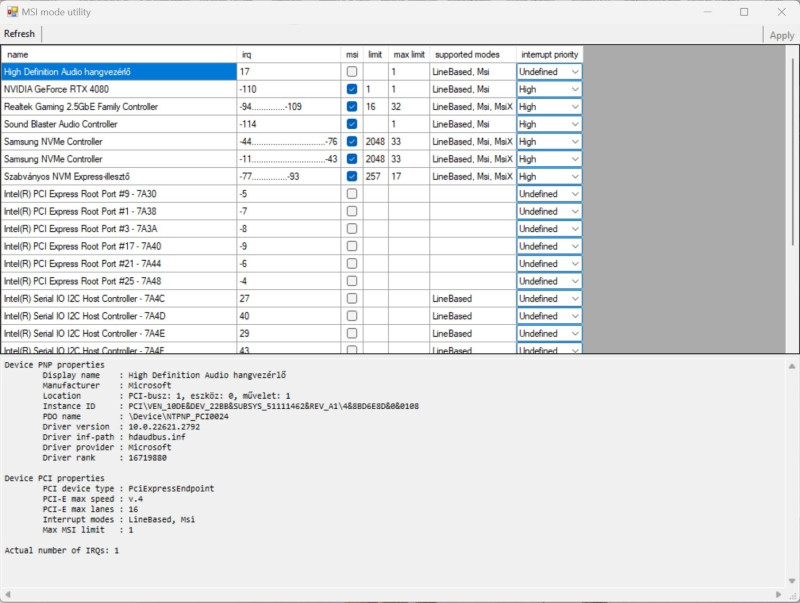800x603 pixels.
Task: Check MSI box for PCI Express Root Port #1
Action: pos(352,211)
